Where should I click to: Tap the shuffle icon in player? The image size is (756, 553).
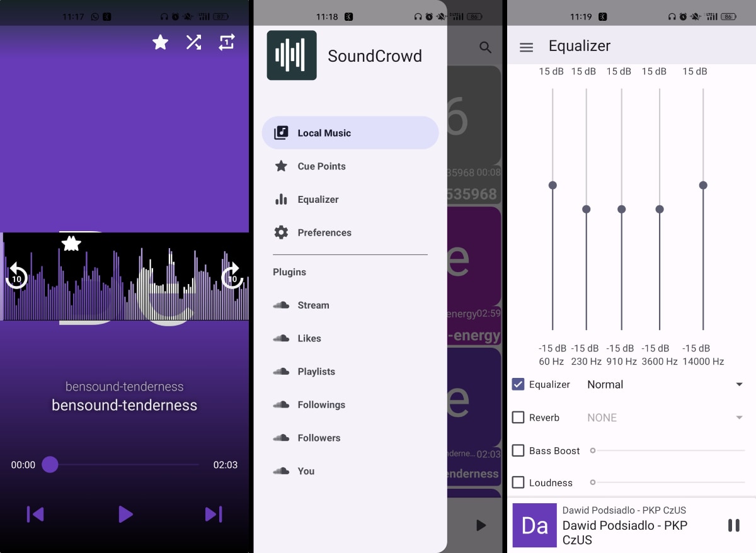[193, 42]
